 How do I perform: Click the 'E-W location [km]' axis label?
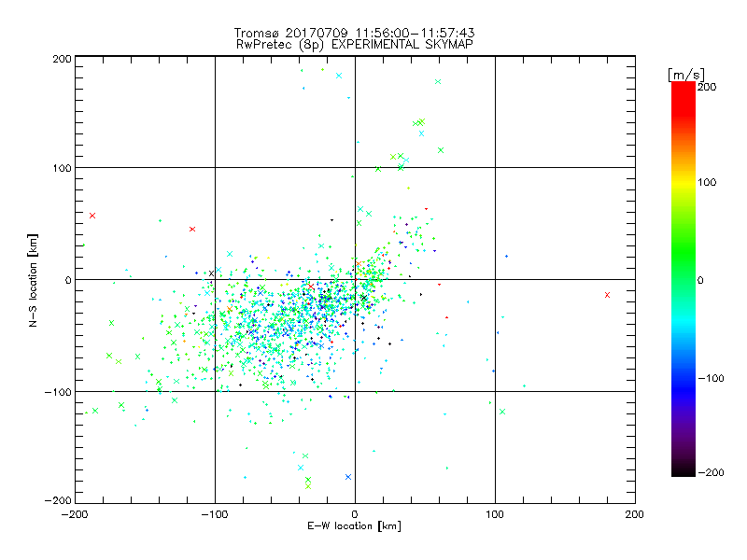coord(354,526)
